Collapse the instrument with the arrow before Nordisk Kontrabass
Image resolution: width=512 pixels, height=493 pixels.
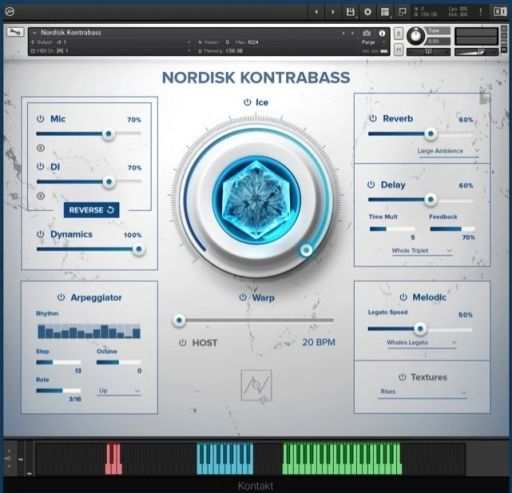34,33
